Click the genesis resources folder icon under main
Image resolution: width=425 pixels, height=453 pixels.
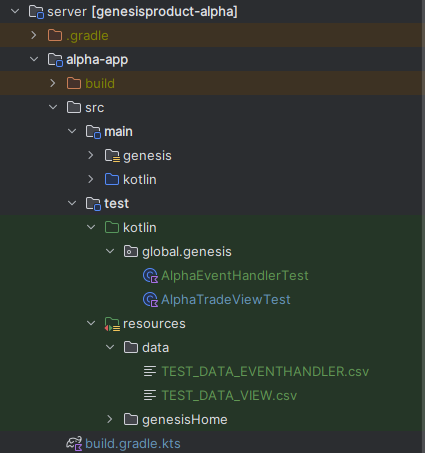coord(112,156)
